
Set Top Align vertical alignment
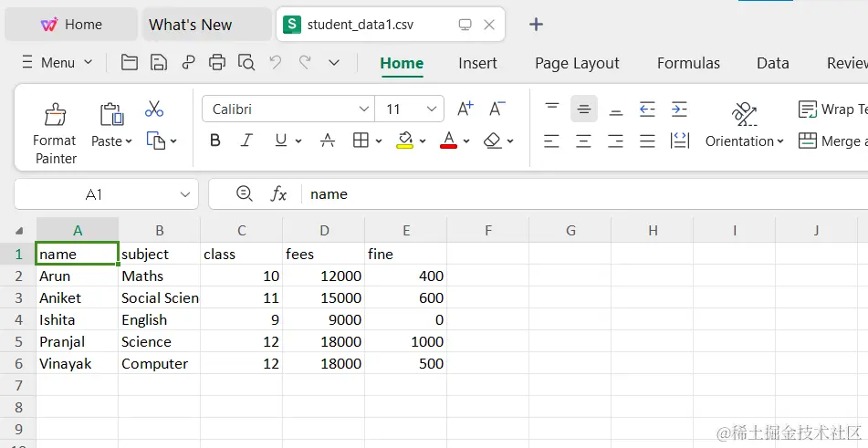click(x=552, y=107)
